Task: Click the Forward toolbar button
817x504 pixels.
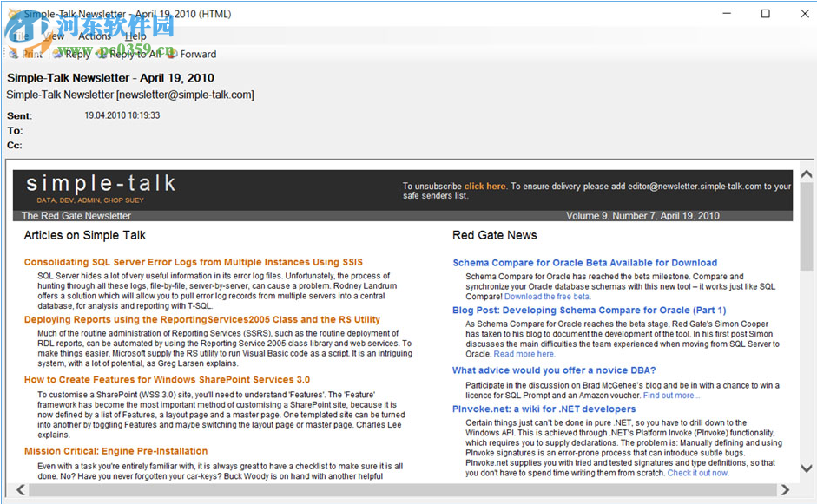Action: click(192, 54)
